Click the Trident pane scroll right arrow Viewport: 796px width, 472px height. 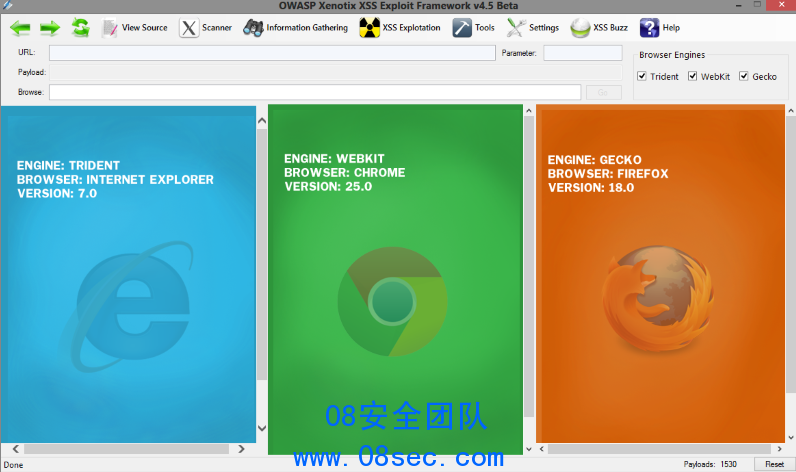tap(241, 449)
